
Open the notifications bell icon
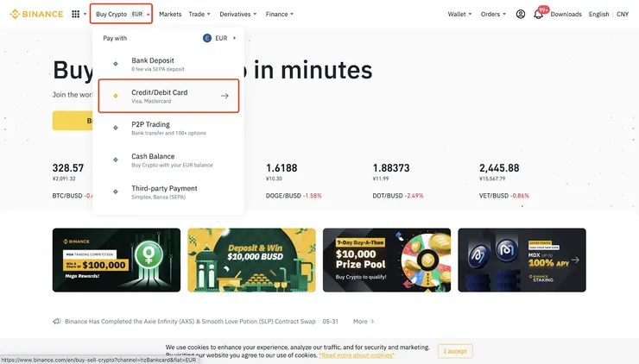538,15
